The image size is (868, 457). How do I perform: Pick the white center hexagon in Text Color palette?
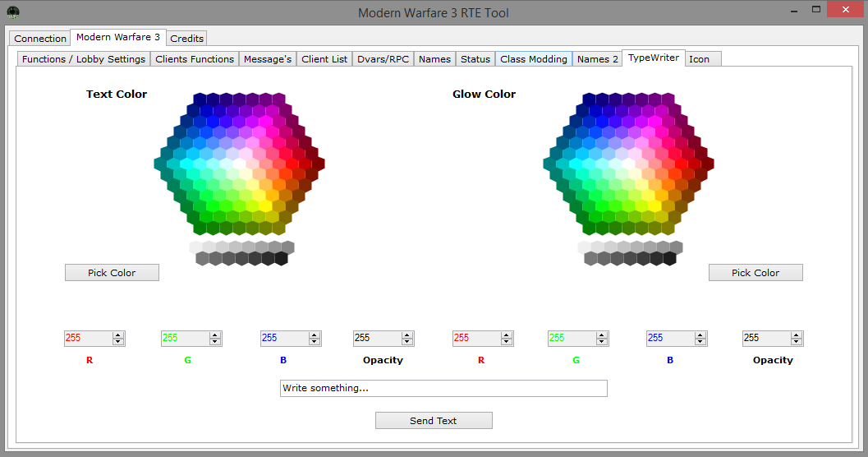pos(240,164)
